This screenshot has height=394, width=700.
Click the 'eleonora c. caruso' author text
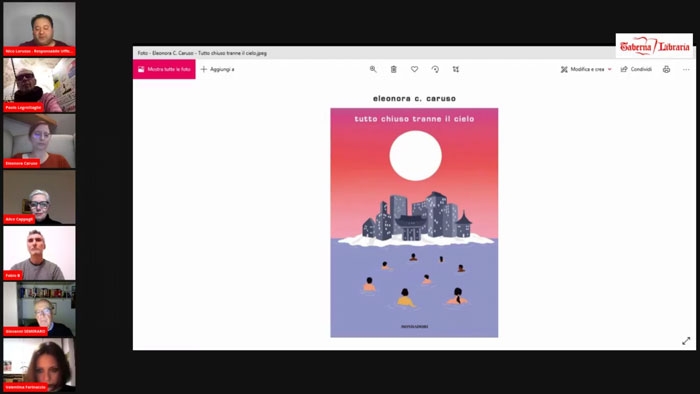pos(414,99)
